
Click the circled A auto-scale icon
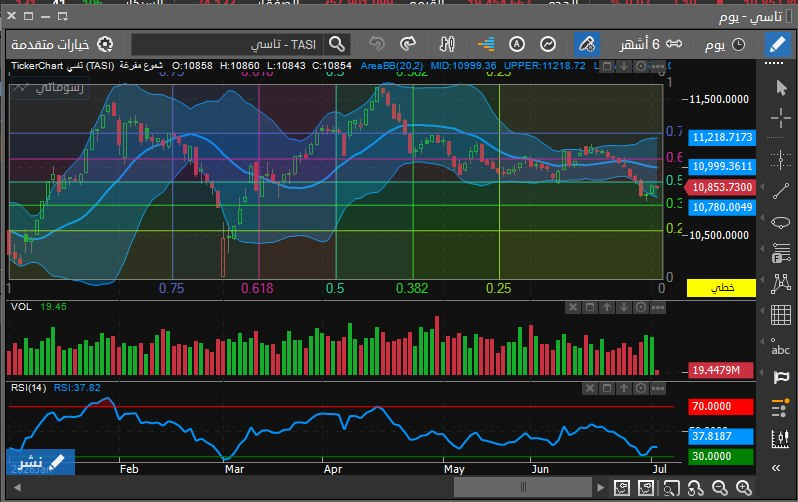point(517,45)
